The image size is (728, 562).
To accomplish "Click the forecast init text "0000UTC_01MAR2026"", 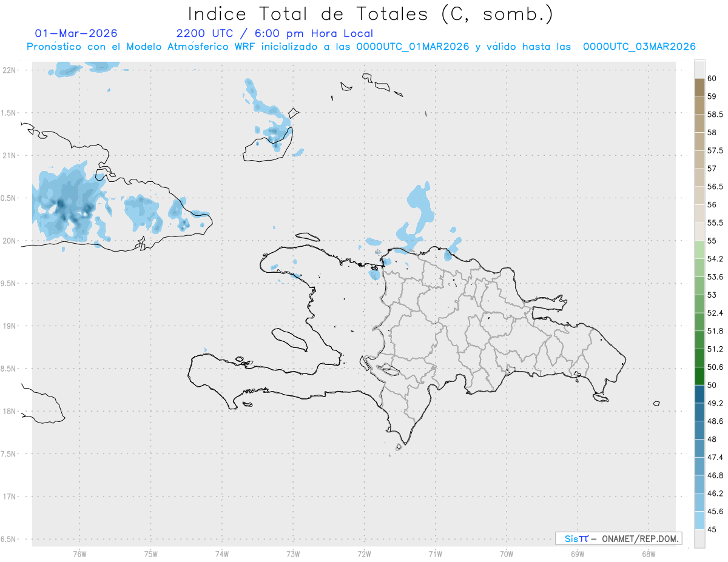I will (x=413, y=47).
